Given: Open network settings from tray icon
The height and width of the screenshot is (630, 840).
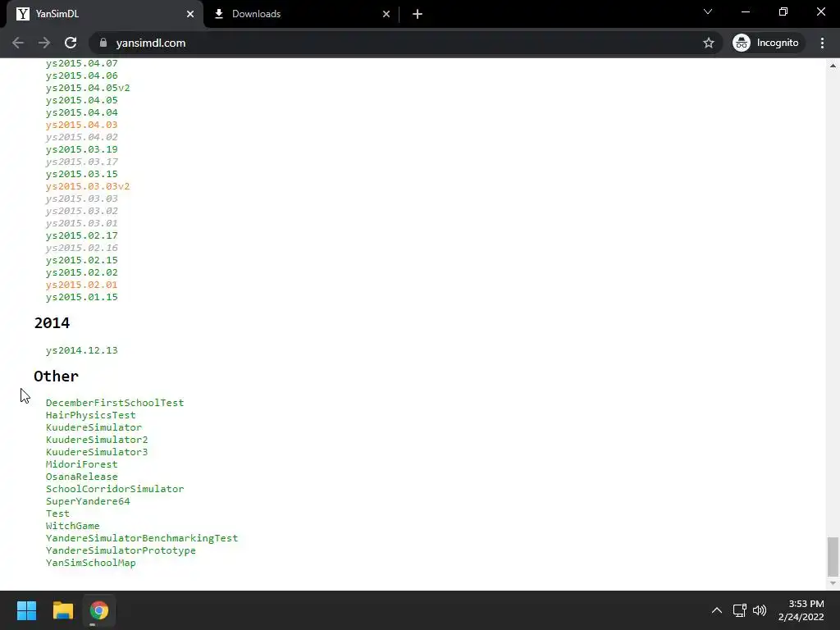Looking at the screenshot, I should tap(740, 610).
